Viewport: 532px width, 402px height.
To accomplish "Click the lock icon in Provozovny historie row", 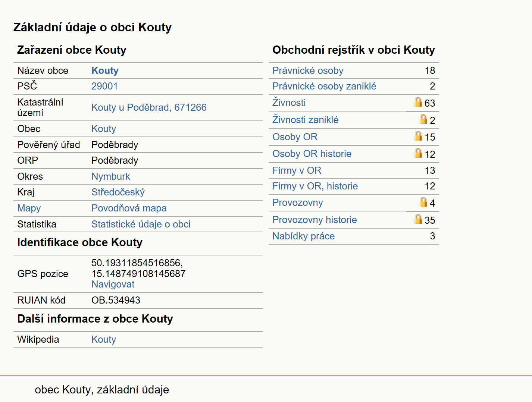I will (x=418, y=219).
